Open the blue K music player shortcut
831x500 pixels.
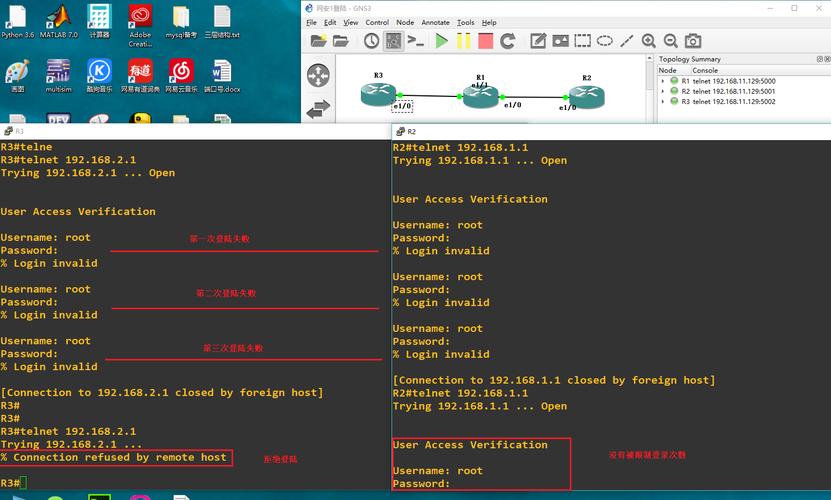99,76
